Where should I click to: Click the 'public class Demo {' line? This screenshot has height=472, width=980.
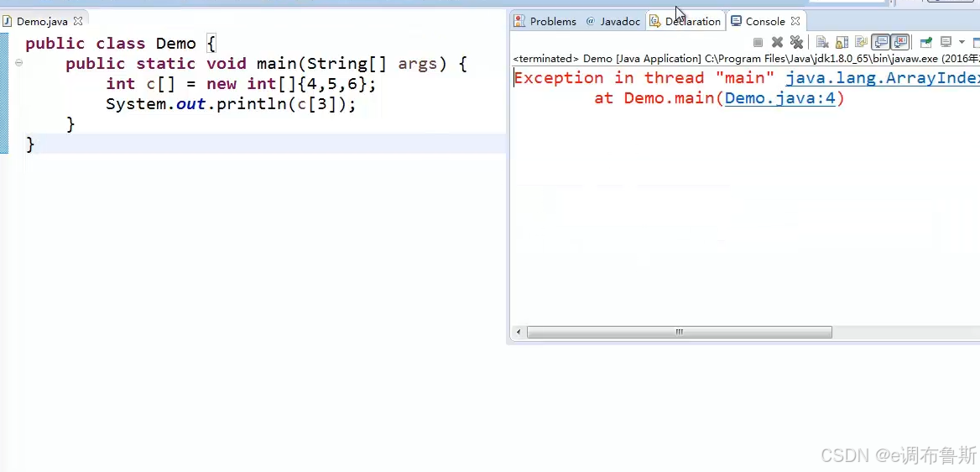[121, 43]
